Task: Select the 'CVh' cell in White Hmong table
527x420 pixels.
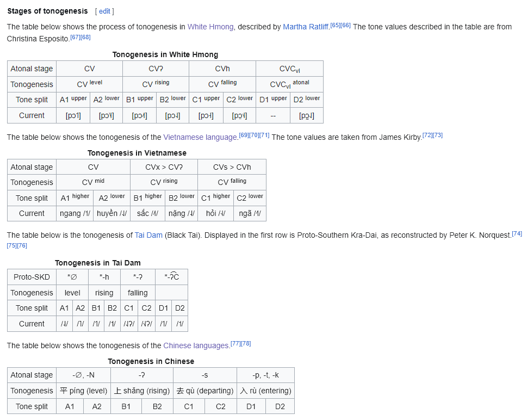Action: (x=222, y=69)
